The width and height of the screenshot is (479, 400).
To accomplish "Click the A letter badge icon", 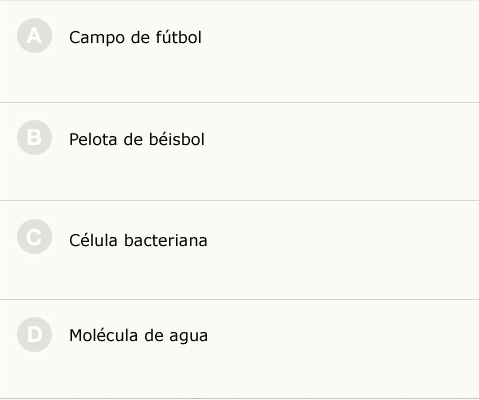I will pyautogui.click(x=34, y=36).
